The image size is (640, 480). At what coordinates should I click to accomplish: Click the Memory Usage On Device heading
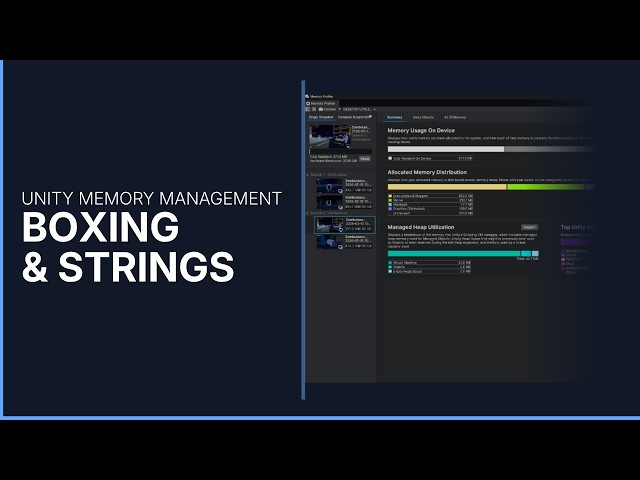[421, 131]
